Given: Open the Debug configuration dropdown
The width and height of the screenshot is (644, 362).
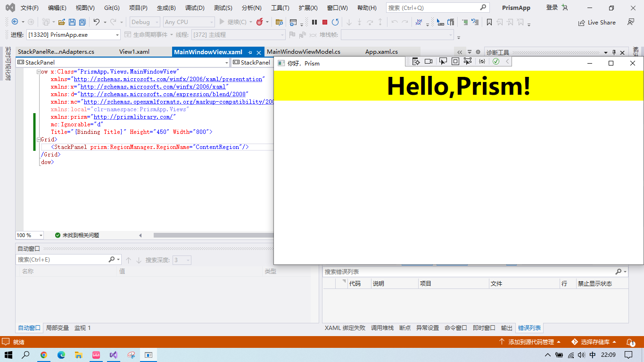Looking at the screenshot, I should click(145, 22).
